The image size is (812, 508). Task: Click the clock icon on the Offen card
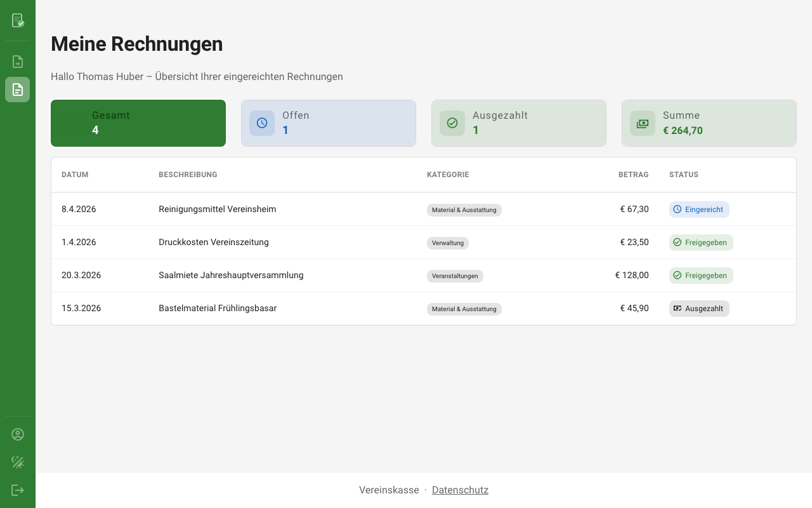(262, 123)
